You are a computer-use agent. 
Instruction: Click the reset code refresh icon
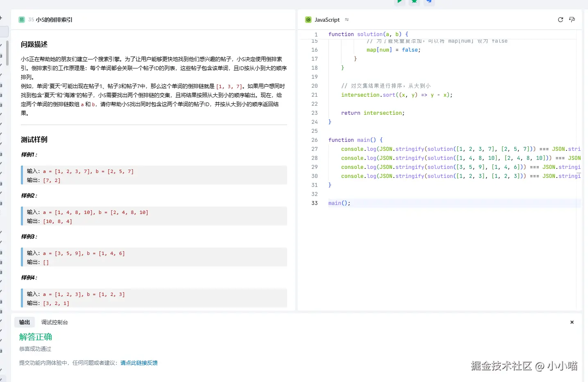coord(561,20)
